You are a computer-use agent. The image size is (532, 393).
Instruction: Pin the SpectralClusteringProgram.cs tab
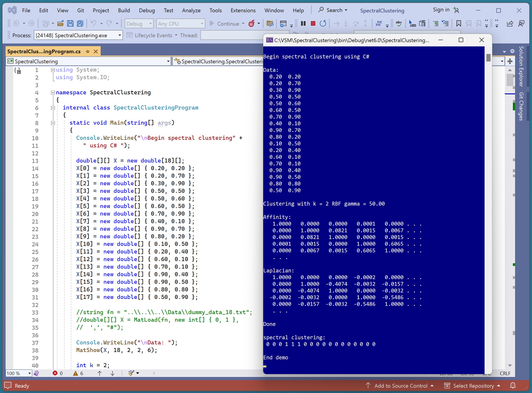[88, 52]
